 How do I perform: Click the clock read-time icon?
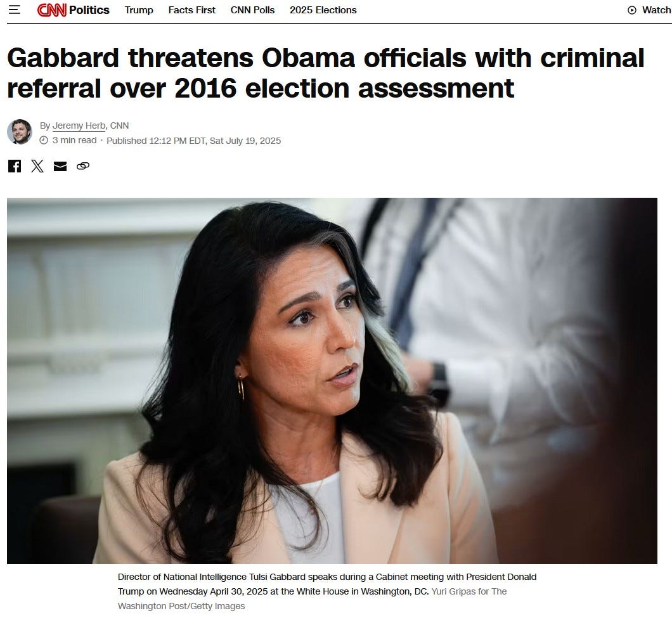[44, 140]
